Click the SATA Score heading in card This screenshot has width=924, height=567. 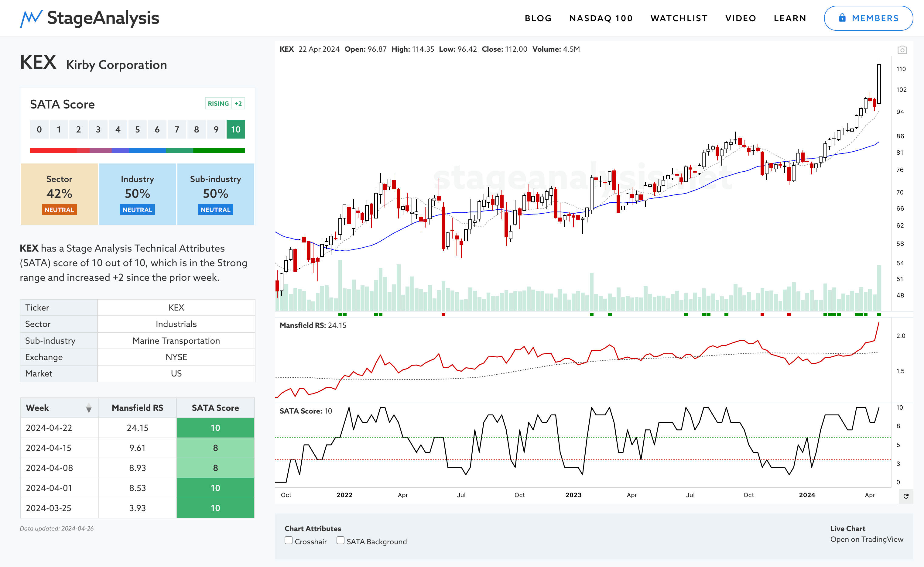(x=62, y=104)
